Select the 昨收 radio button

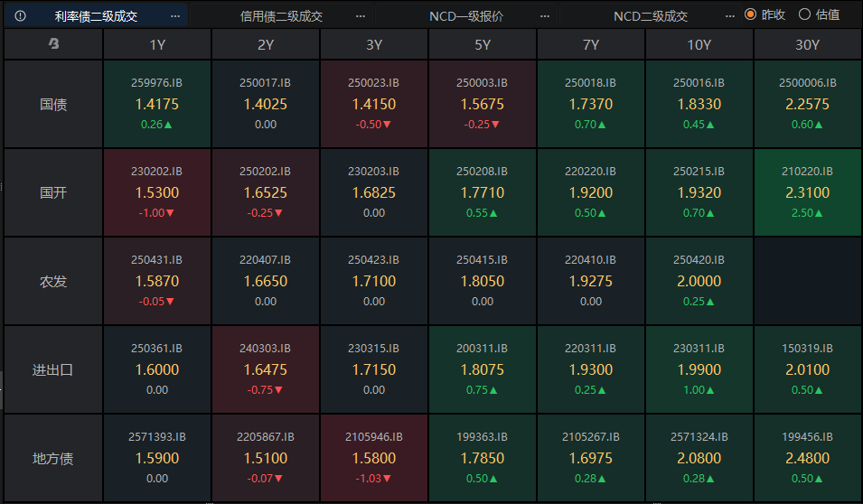coord(750,14)
